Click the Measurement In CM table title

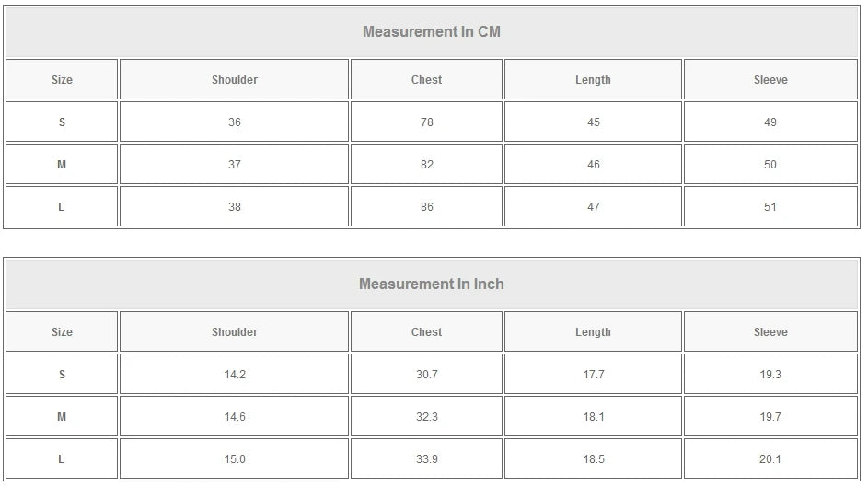[x=431, y=32]
